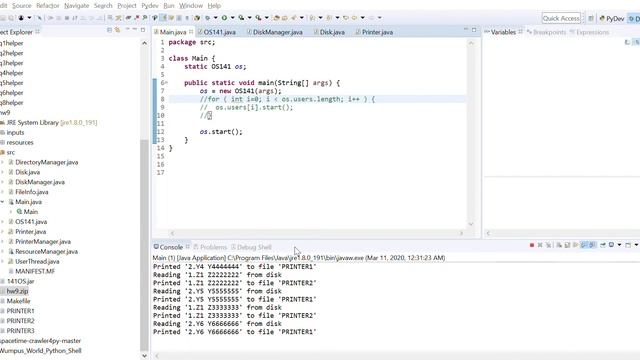
Task: Click Remove All Terminated Launches icon
Action: 549,245
